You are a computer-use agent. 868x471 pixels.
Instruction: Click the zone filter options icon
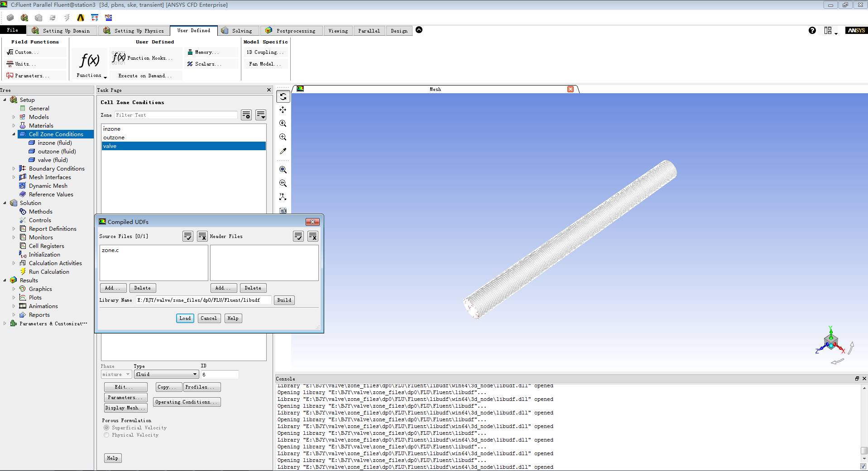[246, 115]
